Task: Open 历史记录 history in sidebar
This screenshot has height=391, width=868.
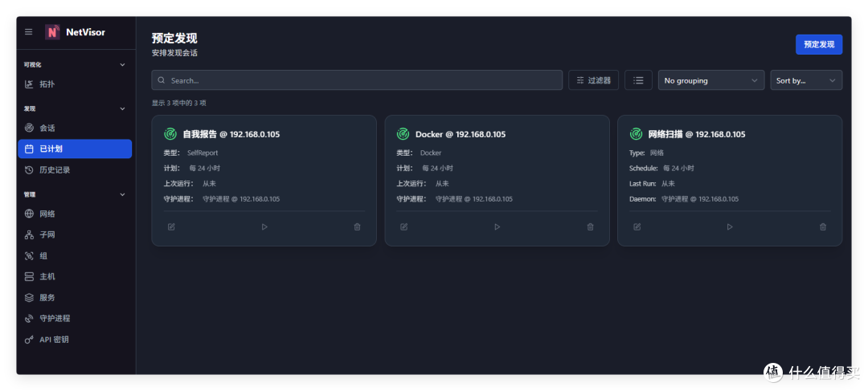Action: click(x=75, y=169)
